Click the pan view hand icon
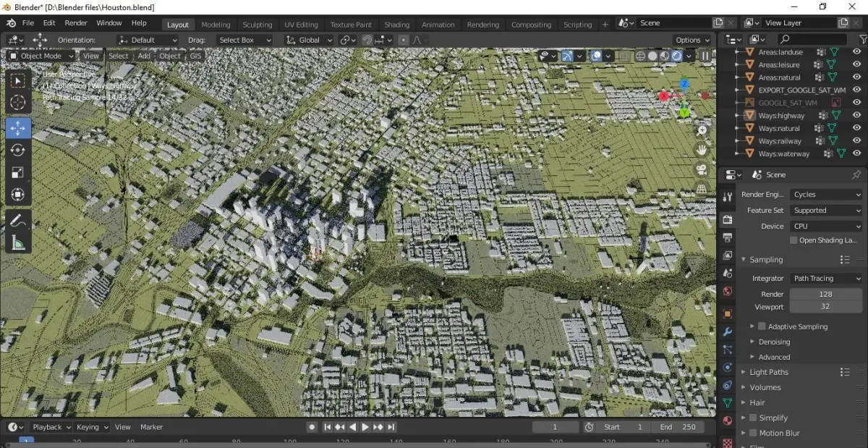Viewport: 868px width, 448px height. click(702, 150)
